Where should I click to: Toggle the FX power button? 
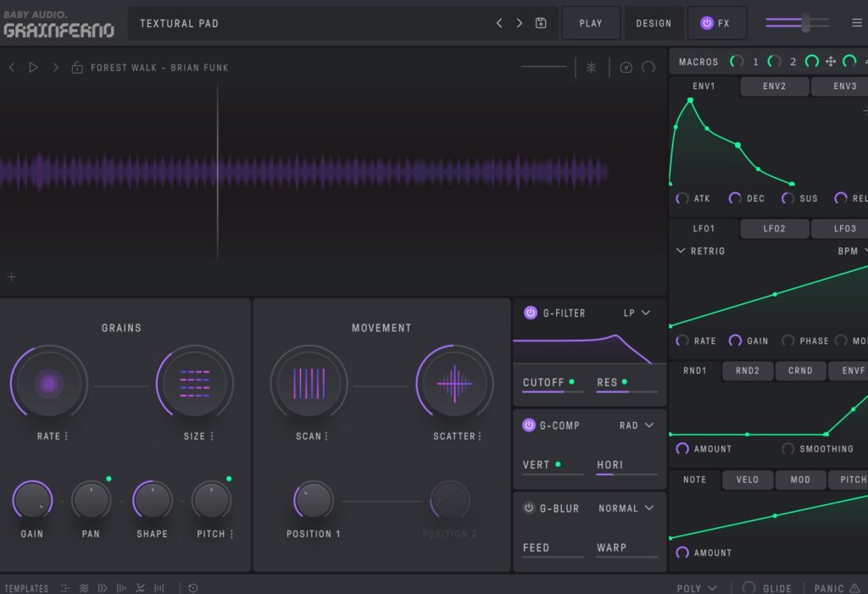706,23
